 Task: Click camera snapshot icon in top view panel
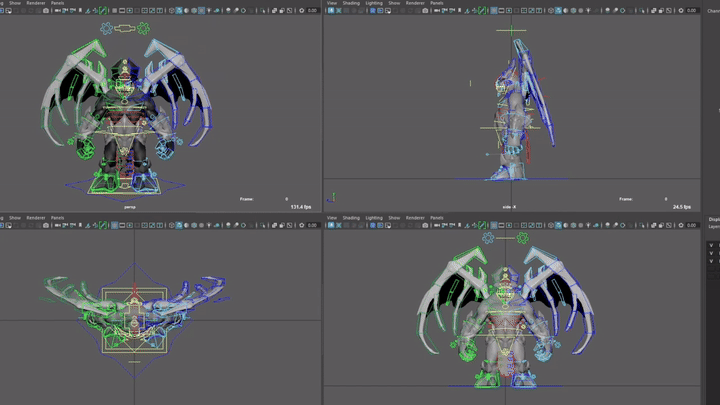(46, 225)
